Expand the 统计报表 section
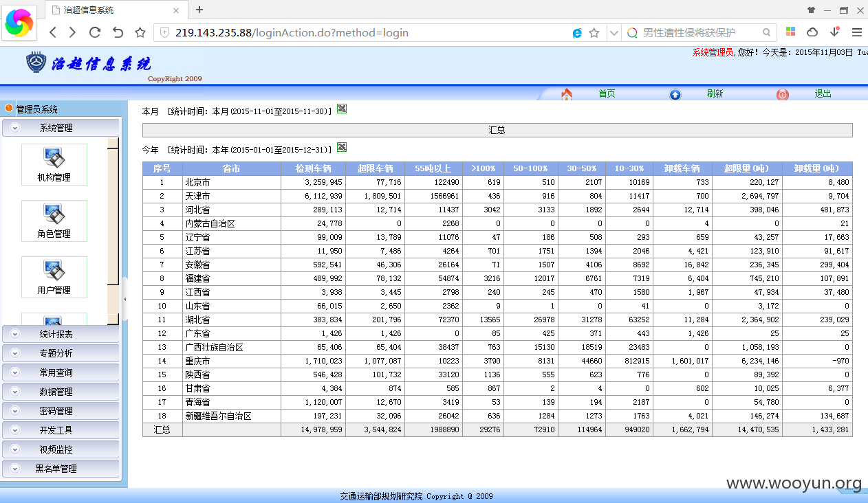 tap(61, 334)
